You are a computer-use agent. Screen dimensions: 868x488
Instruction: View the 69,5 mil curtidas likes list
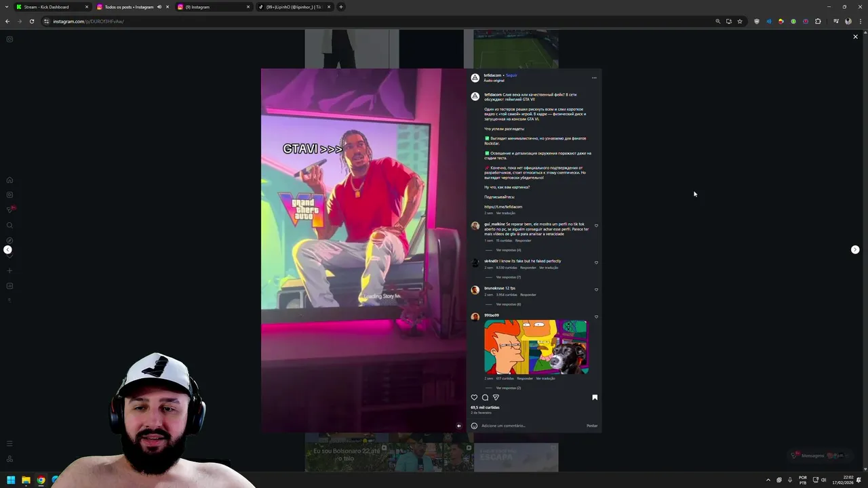[485, 407]
